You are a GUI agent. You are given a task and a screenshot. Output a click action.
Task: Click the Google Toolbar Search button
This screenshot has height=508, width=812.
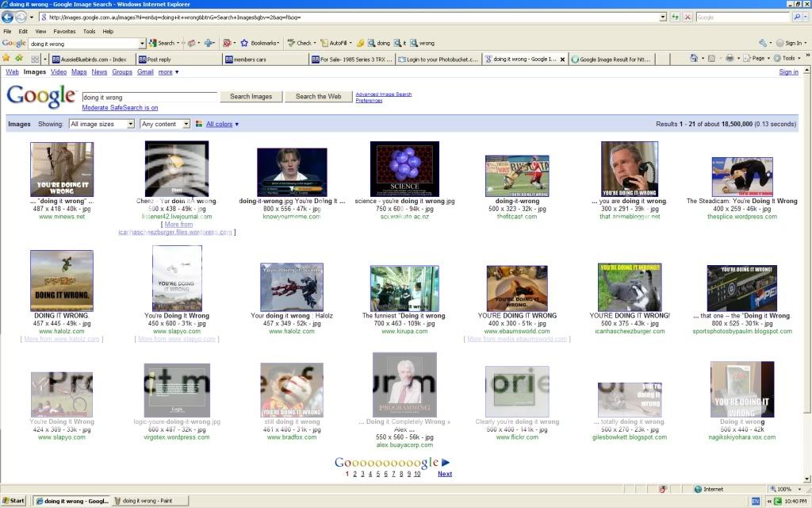pos(162,43)
